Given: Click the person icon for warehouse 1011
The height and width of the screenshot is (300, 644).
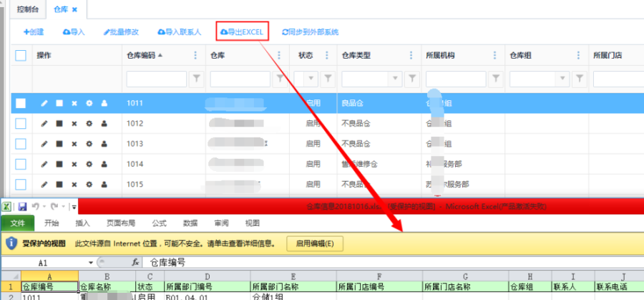Looking at the screenshot, I should tap(104, 104).
